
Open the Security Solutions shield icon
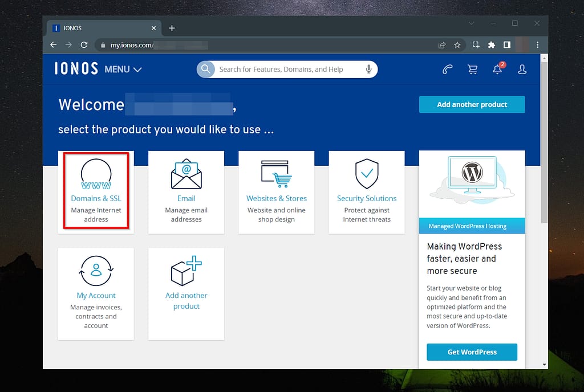367,174
